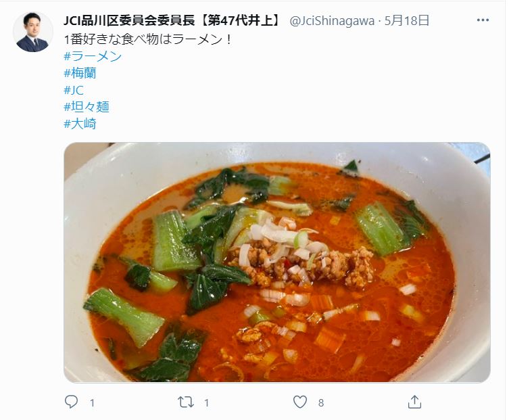
Task: Follow the #坦々麺 hashtag
Action: (87, 107)
